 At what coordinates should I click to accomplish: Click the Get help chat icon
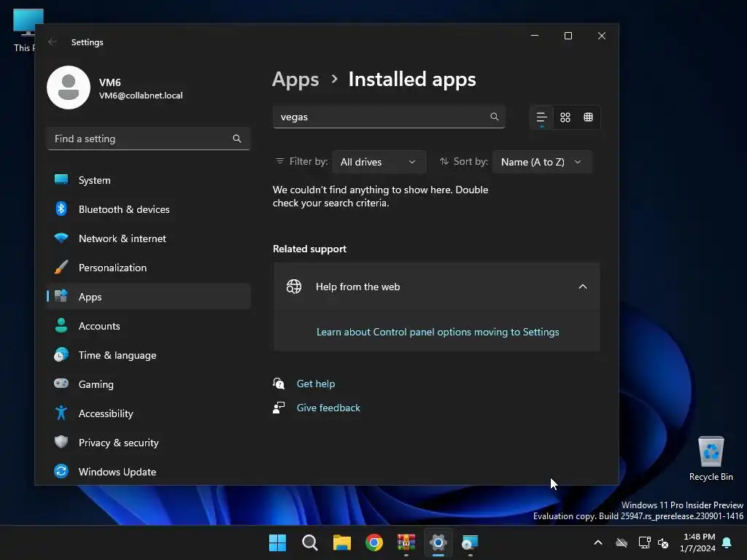(279, 384)
